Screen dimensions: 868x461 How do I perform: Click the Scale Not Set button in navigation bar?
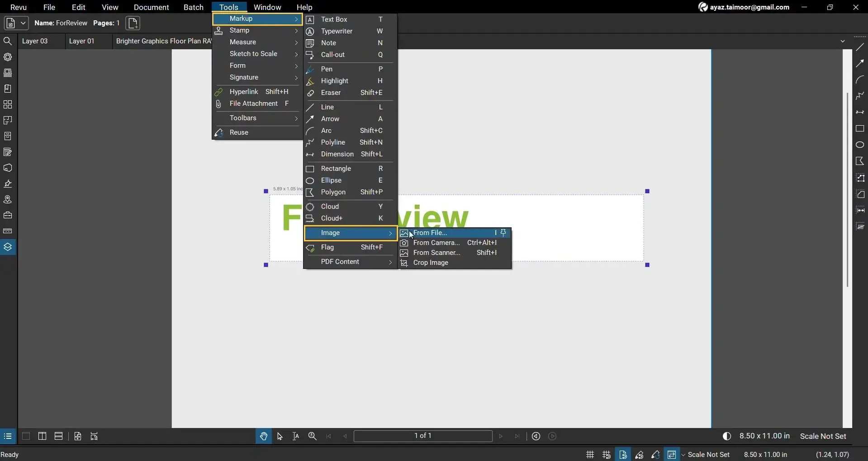coord(823,436)
